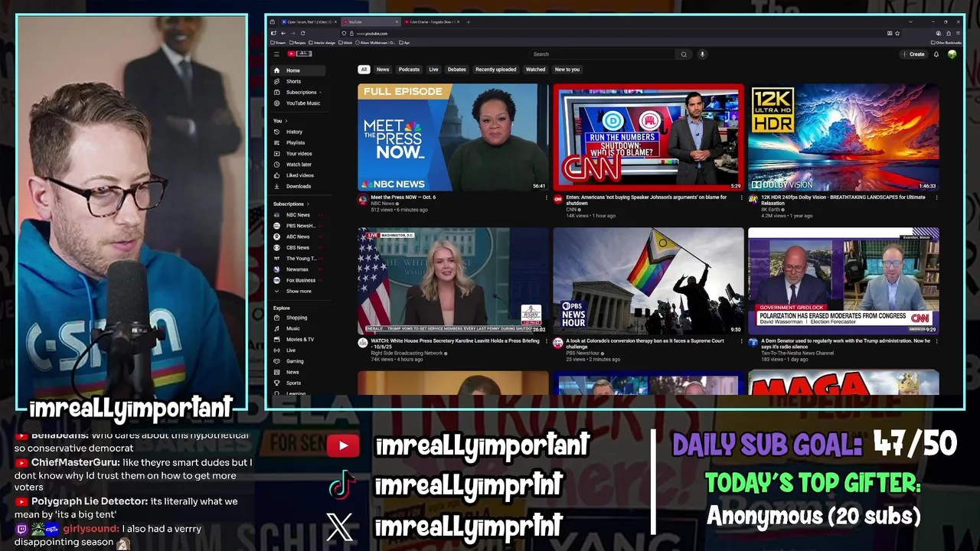Viewport: 980px width, 551px height.
Task: Open YouTube notifications bell
Action: point(936,54)
